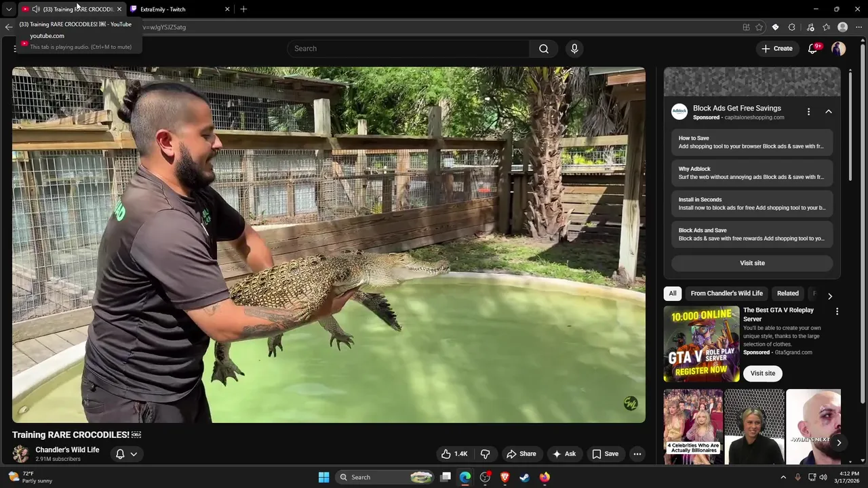Image resolution: width=868 pixels, height=488 pixels.
Task: Mute the tab using the speaker icon
Action: 36,9
